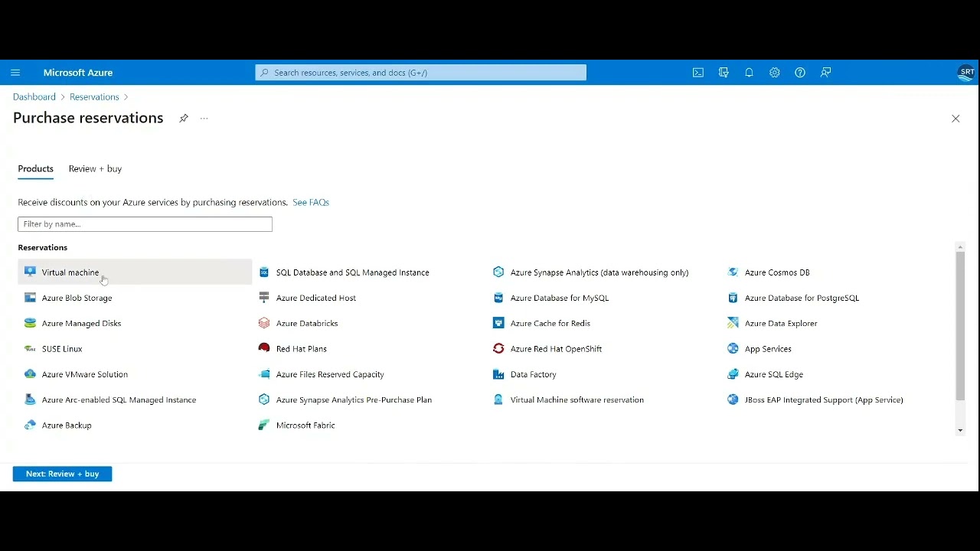Image resolution: width=980 pixels, height=551 pixels.
Task: Open the Feedback icon in top bar
Action: click(x=825, y=73)
